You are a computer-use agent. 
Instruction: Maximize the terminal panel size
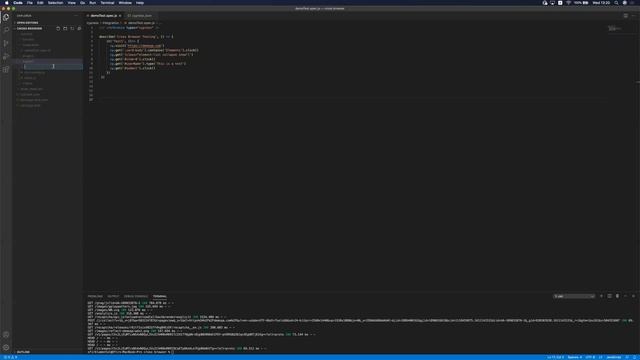coord(625,296)
